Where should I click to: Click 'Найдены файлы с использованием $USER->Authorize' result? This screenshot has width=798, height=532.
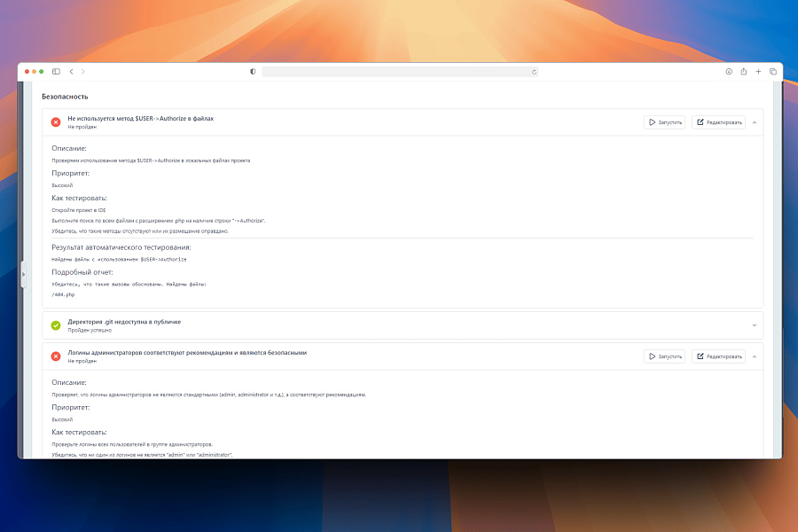119,259
